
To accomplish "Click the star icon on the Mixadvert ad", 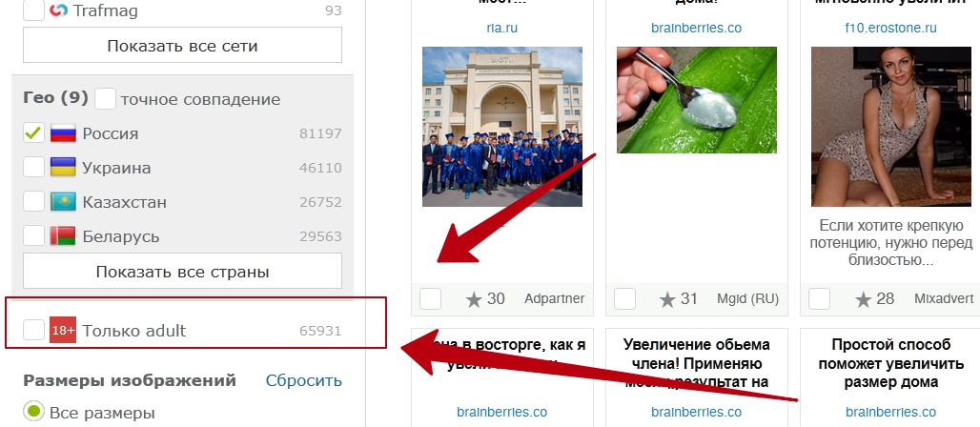I will 863,299.
